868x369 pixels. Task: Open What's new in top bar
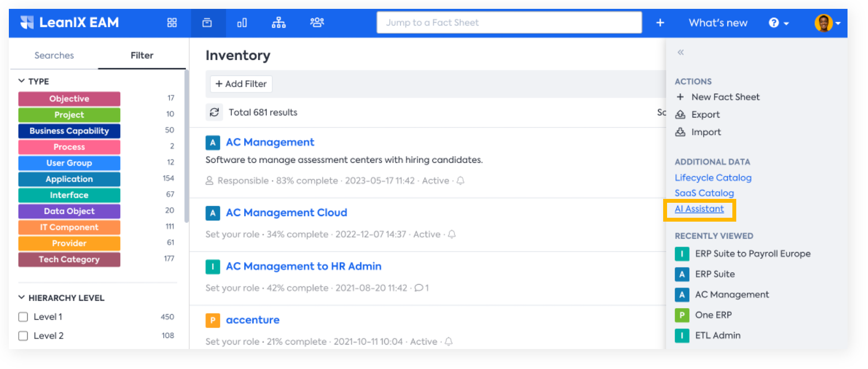tap(718, 23)
